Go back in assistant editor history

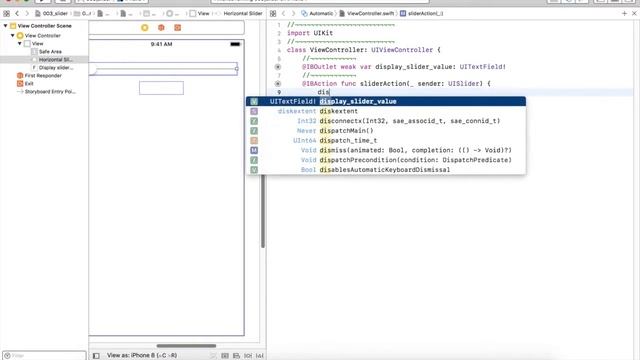tap(284, 13)
